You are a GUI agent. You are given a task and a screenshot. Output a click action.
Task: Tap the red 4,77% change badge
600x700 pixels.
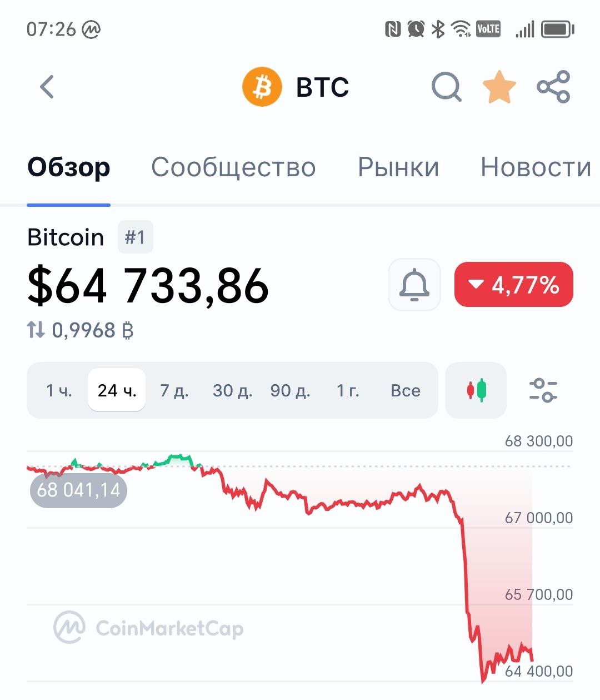(514, 285)
